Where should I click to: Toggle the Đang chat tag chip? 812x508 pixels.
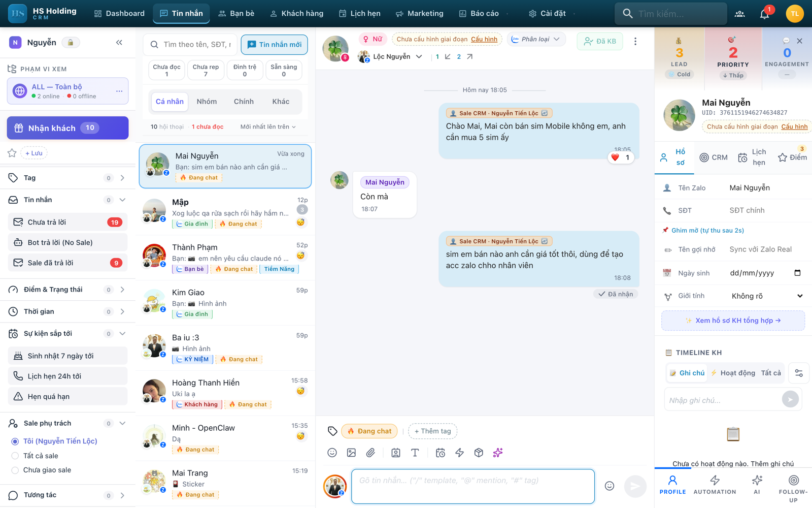point(369,431)
